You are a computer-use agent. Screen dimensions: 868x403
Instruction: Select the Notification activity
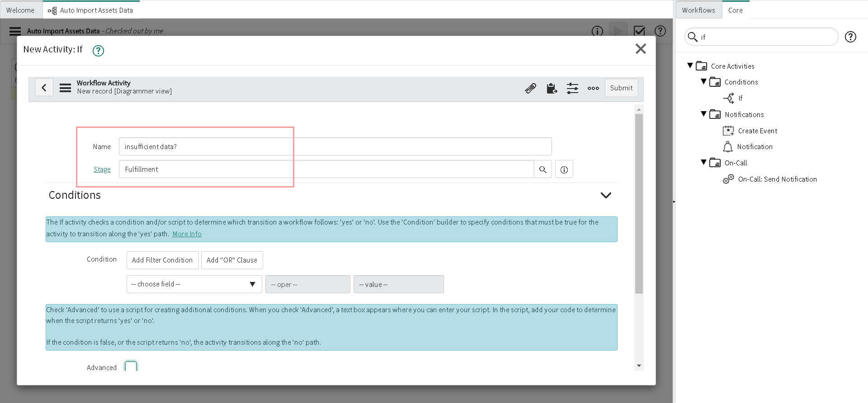(755, 146)
